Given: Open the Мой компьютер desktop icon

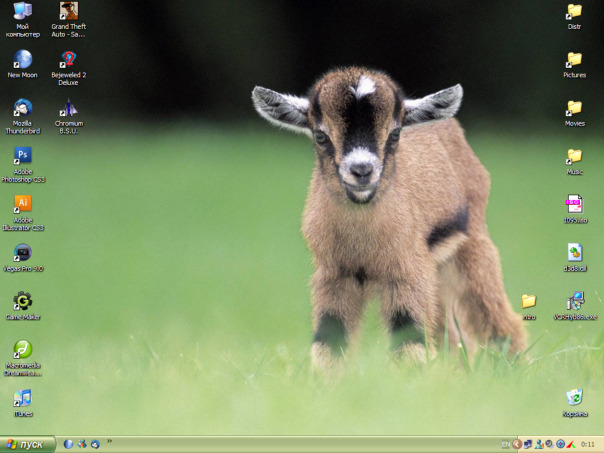Looking at the screenshot, I should coord(22,12).
